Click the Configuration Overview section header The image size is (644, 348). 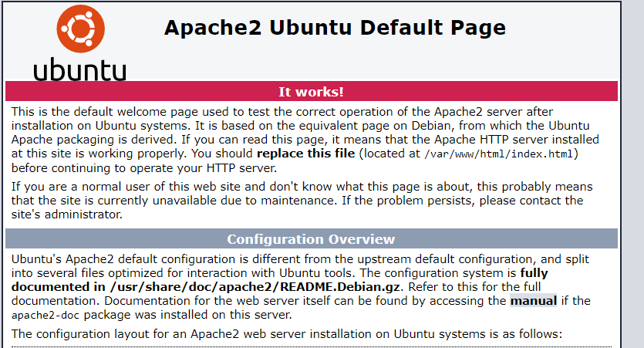[x=312, y=238]
